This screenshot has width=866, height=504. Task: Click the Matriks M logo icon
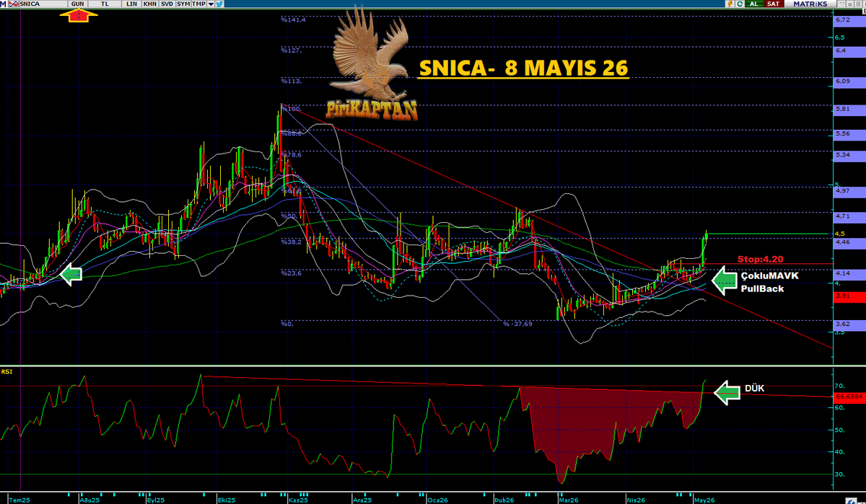coord(4,4)
